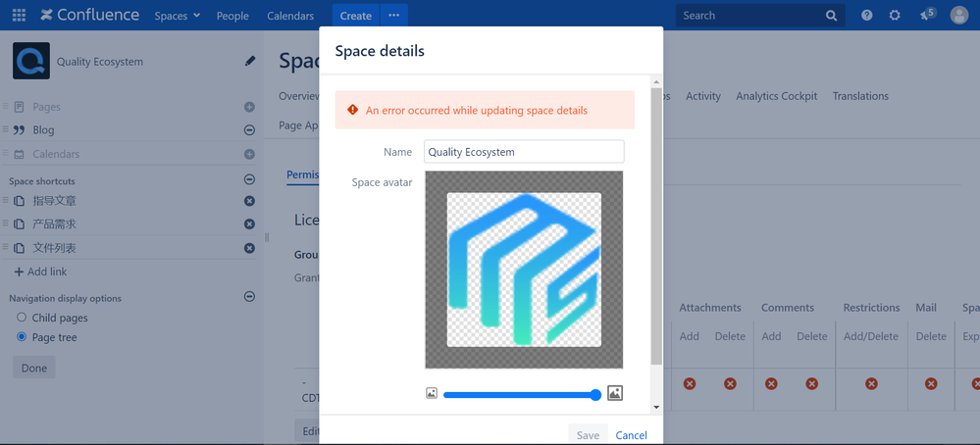Click the Quality Ecosystem space title
The width and height of the screenshot is (980, 445).
pos(100,61)
